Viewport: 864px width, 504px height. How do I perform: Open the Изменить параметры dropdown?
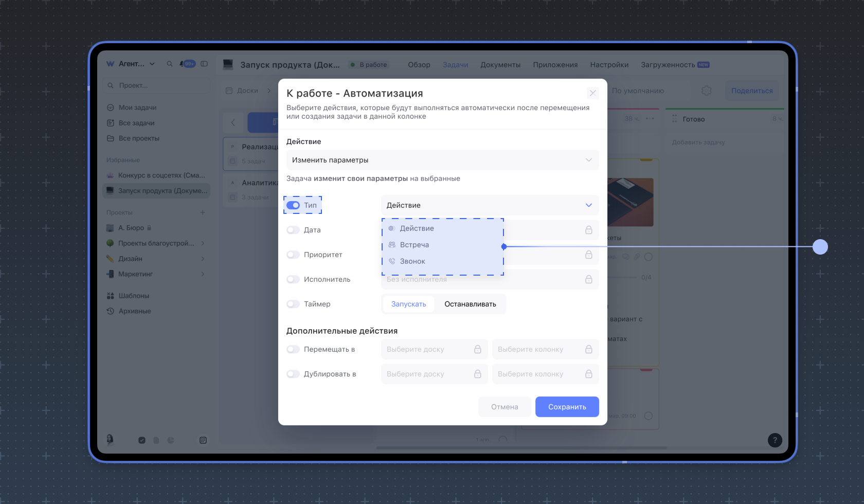click(442, 160)
